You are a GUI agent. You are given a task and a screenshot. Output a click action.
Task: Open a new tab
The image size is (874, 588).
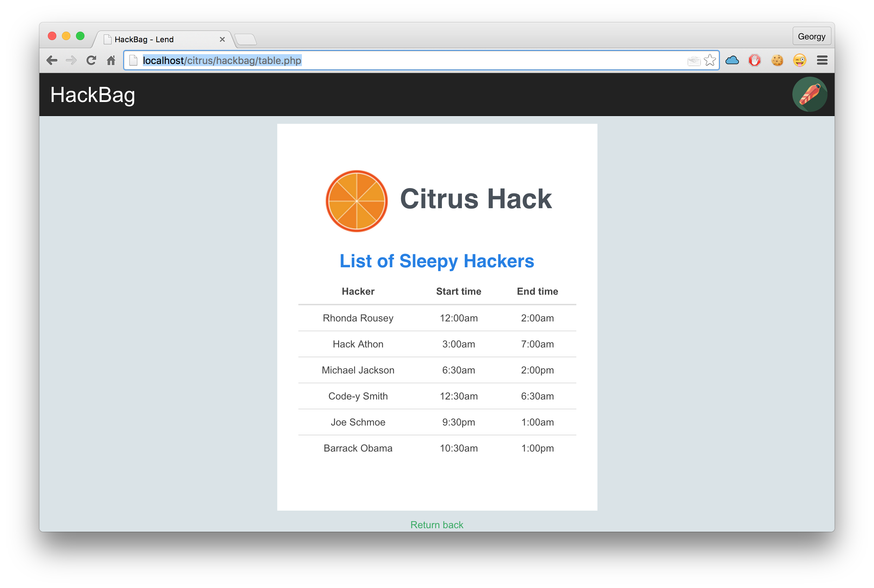(x=246, y=39)
